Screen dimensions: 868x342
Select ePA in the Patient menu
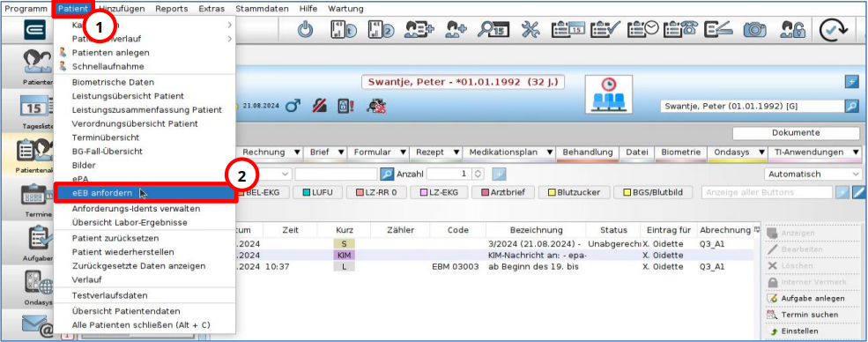pos(145,179)
